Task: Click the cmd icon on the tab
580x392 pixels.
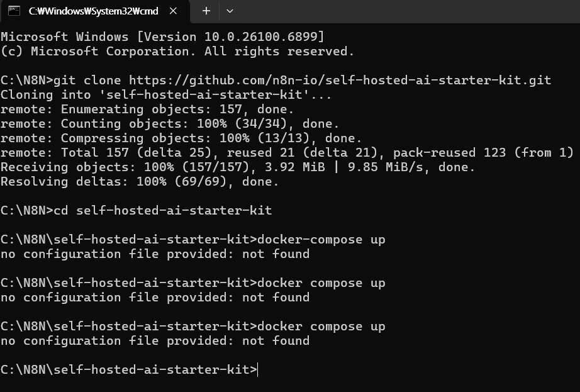Action: 14,11
